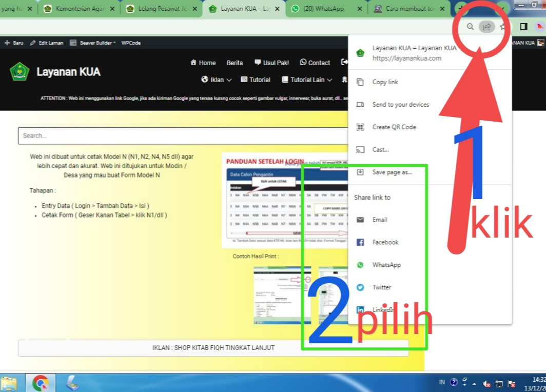Open Tutorial navigation link

point(256,80)
